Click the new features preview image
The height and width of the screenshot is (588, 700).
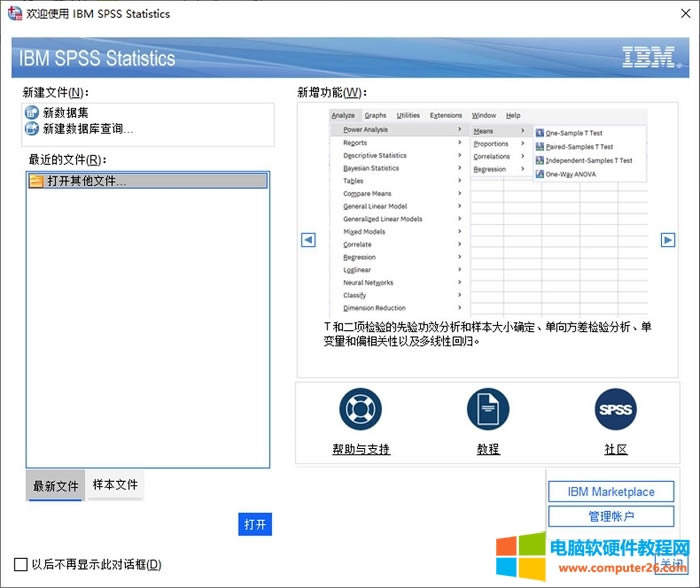pyautogui.click(x=488, y=212)
